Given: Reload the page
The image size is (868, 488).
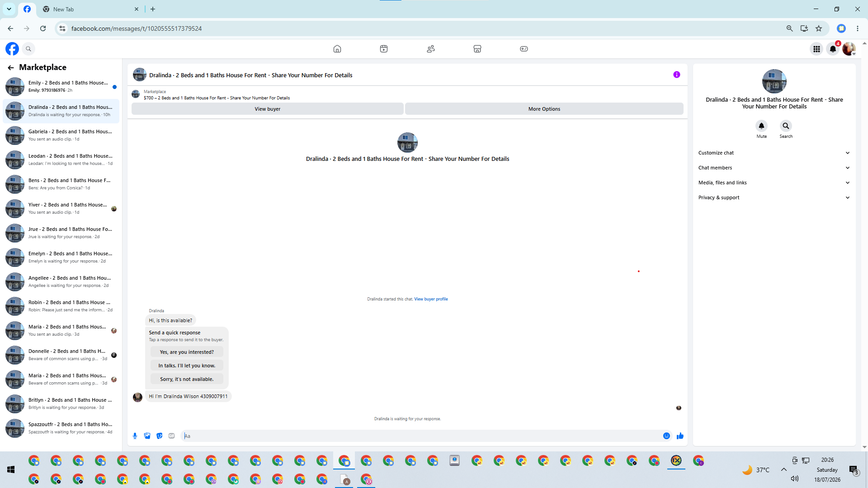Looking at the screenshot, I should (43, 28).
